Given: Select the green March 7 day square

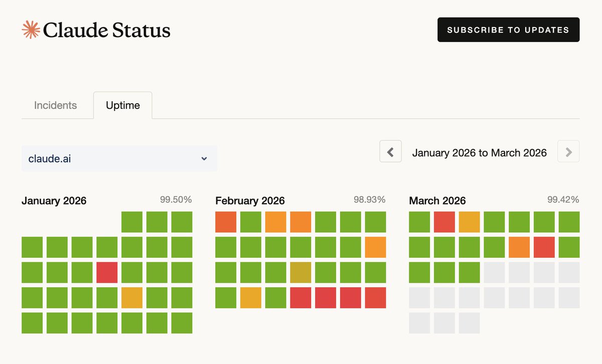Looking at the screenshot, I should (569, 222).
